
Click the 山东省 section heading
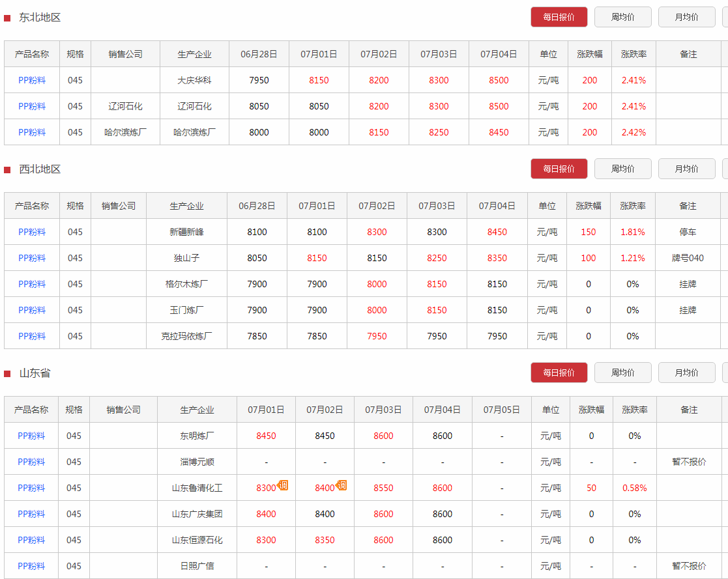tap(35, 373)
